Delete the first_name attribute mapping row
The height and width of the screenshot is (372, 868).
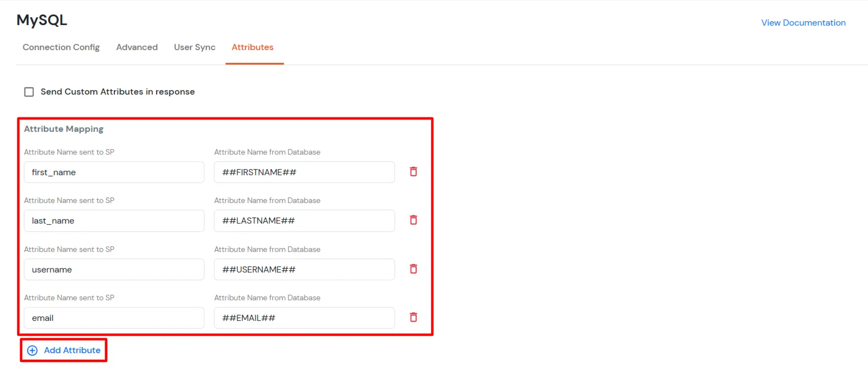413,172
